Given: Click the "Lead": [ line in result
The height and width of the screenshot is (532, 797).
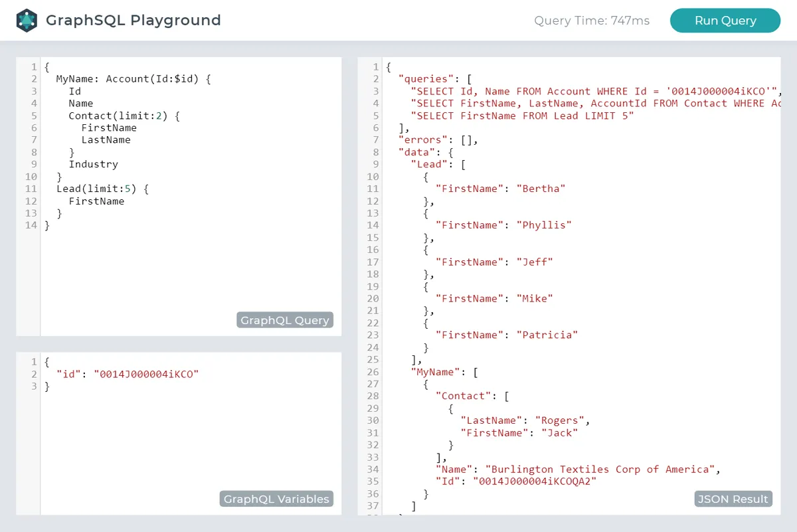Looking at the screenshot, I should tap(438, 164).
